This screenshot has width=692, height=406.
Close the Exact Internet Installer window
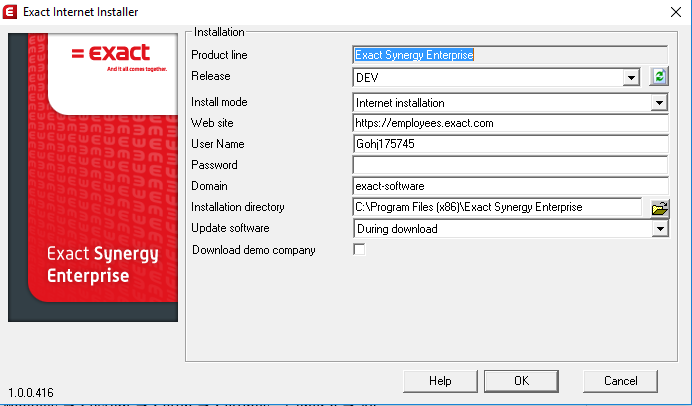coord(676,12)
